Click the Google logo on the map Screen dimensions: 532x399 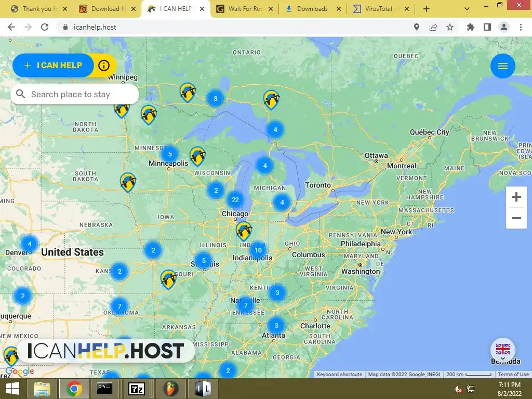pos(20,371)
